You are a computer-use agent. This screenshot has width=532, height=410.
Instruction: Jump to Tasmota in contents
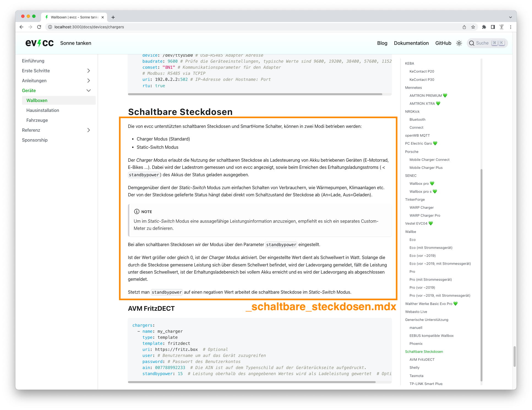tap(416, 376)
